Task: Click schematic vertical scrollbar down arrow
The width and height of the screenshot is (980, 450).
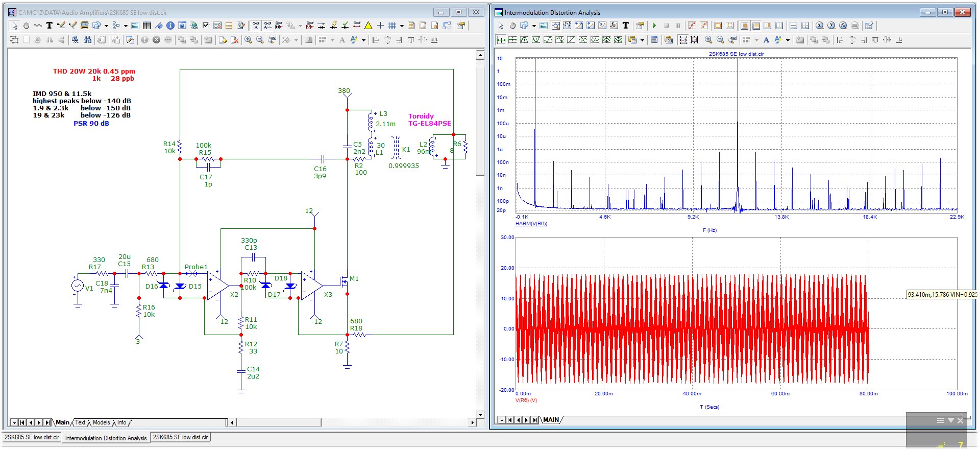Action: pos(480,414)
